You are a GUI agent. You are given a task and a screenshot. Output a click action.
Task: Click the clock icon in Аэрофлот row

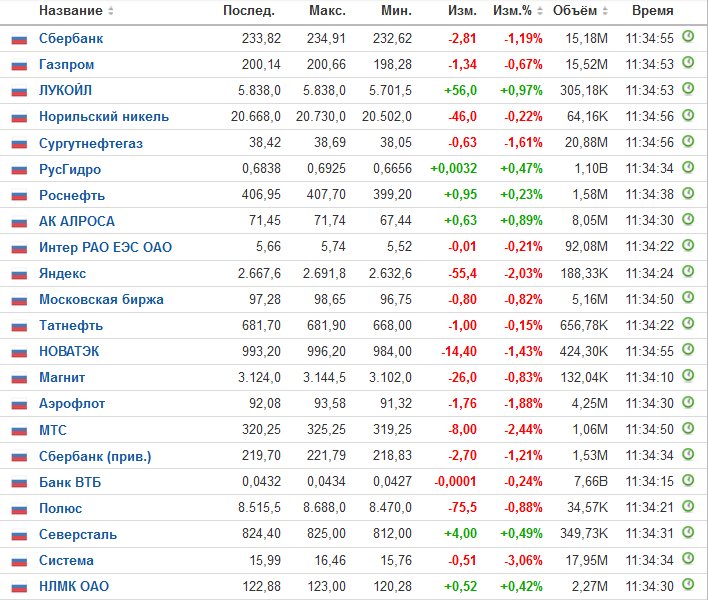(688, 401)
